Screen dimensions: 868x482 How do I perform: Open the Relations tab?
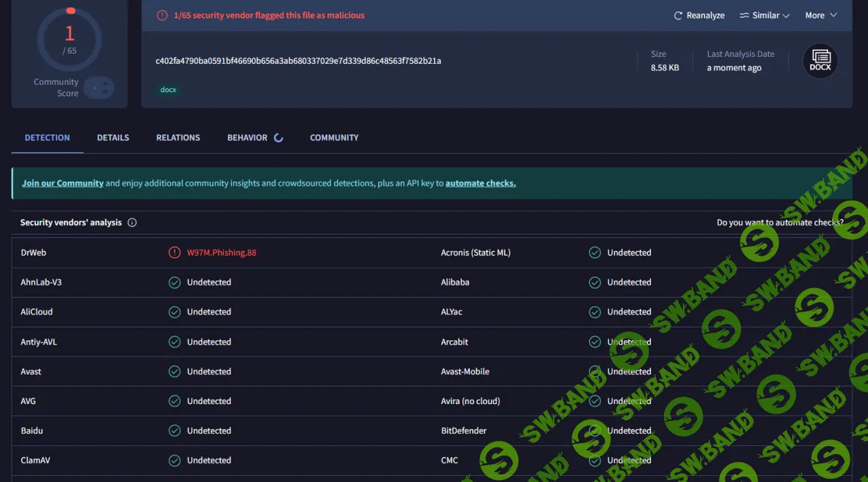click(178, 138)
